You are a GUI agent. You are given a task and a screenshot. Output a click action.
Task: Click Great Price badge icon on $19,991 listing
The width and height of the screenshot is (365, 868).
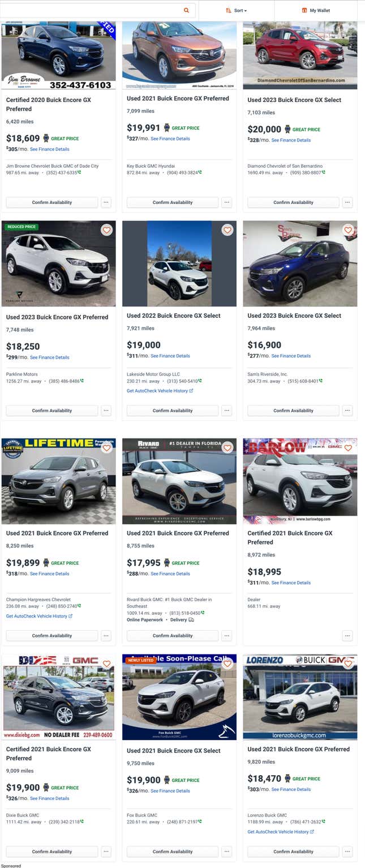pyautogui.click(x=167, y=128)
